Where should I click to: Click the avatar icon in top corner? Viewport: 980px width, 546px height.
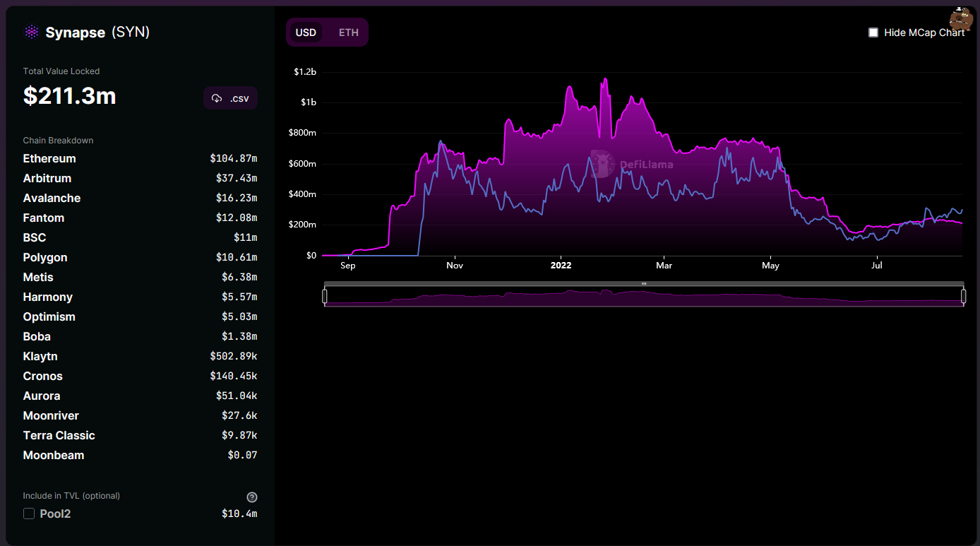pos(961,19)
